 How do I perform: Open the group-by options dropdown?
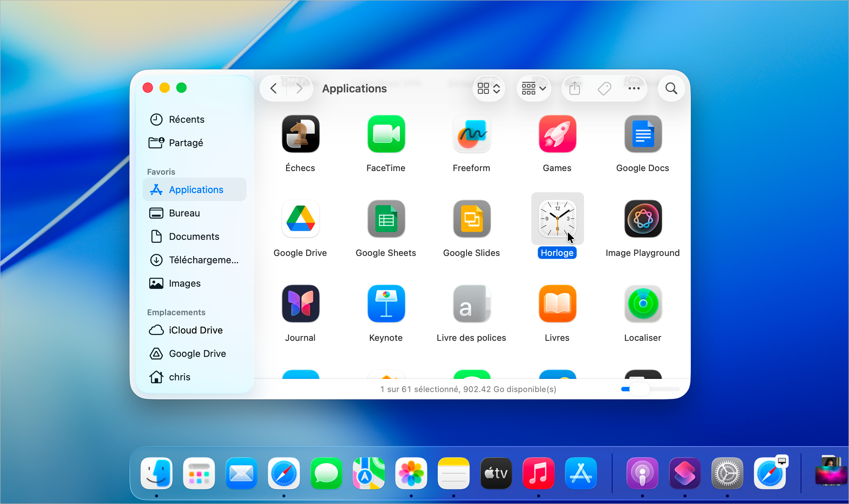pyautogui.click(x=534, y=88)
